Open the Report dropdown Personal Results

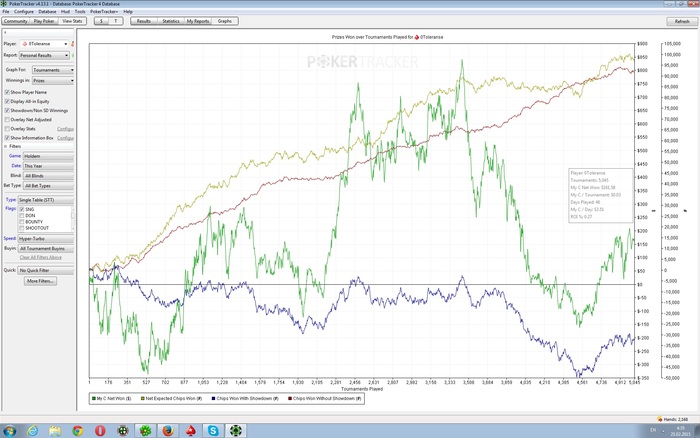pyautogui.click(x=44, y=55)
